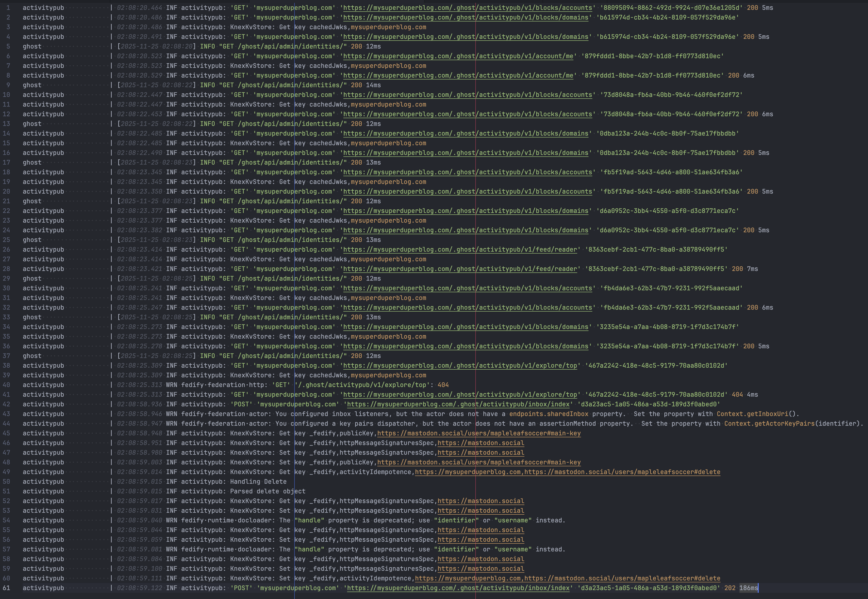The image size is (868, 599).
Task: Place cursor on 404 status on line 40
Action: (x=443, y=385)
